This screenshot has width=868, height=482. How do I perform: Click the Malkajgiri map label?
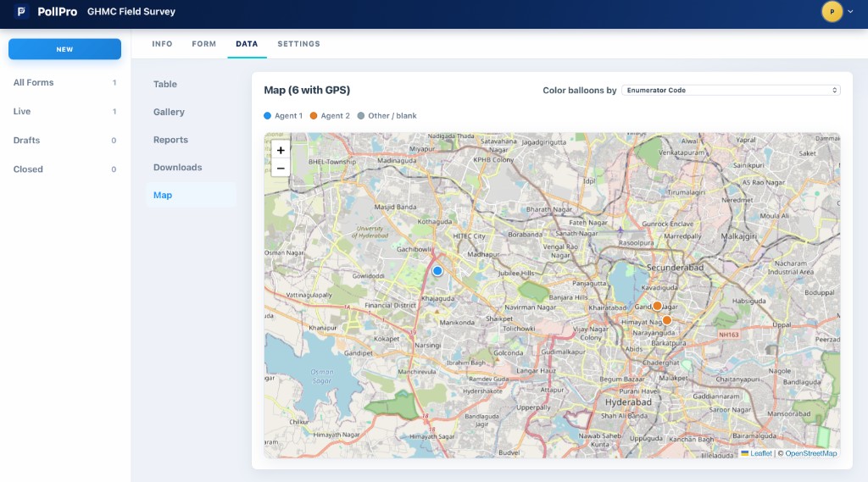[738, 236]
